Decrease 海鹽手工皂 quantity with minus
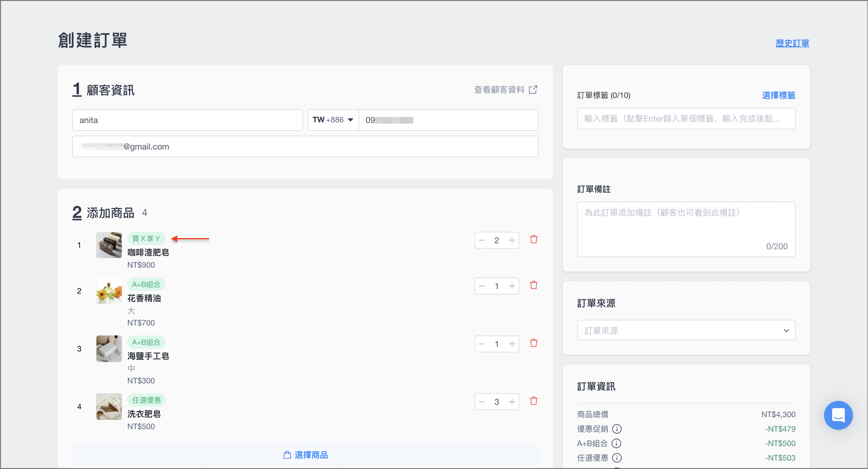 tap(482, 344)
